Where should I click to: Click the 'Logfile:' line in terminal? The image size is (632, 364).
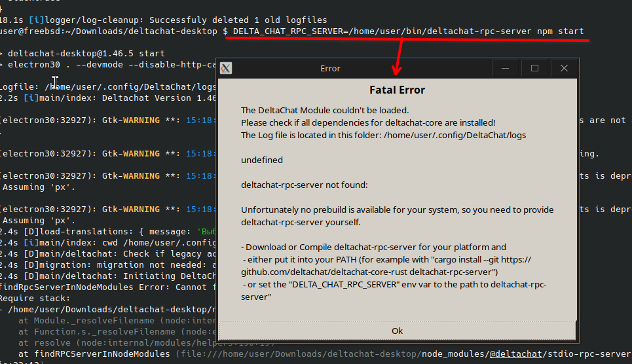pyautogui.click(x=108, y=87)
